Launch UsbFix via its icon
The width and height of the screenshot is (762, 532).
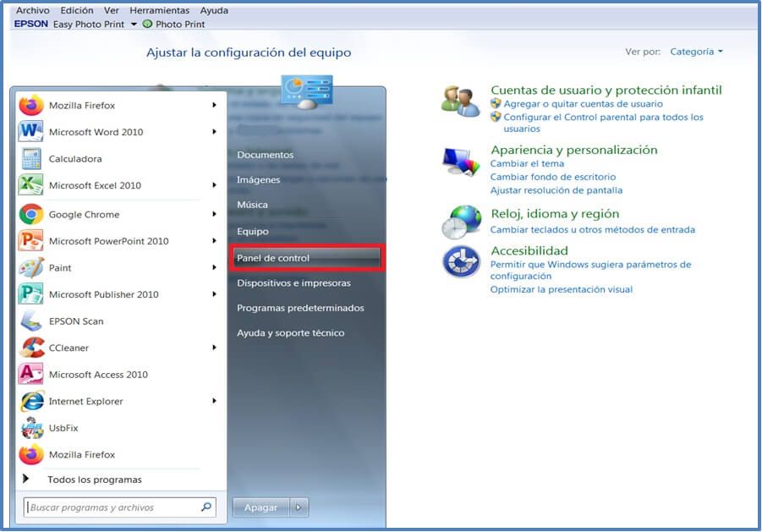(32, 428)
